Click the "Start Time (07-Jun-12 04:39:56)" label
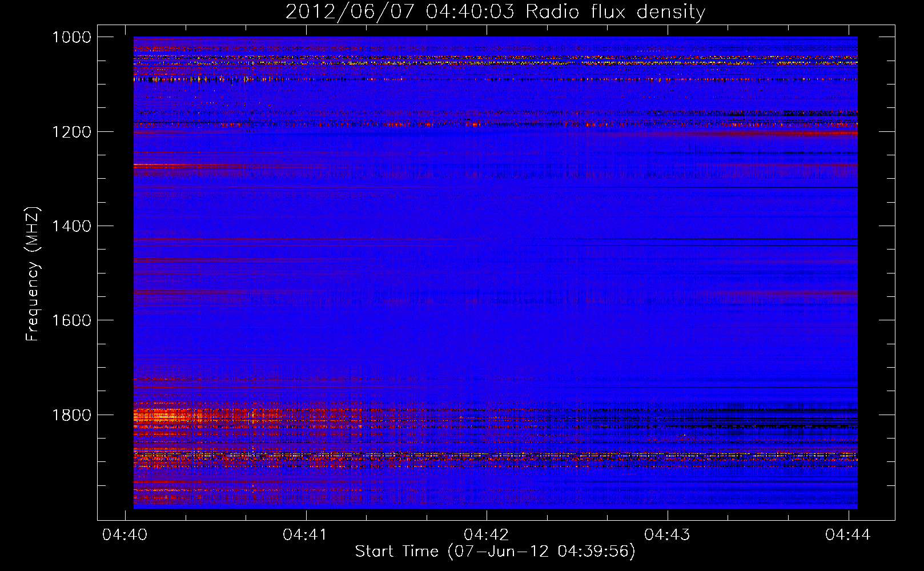The height and width of the screenshot is (571, 924). pyautogui.click(x=495, y=552)
